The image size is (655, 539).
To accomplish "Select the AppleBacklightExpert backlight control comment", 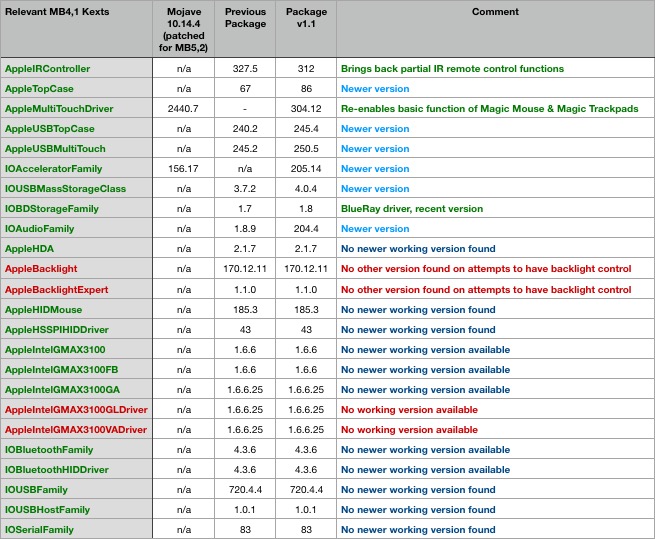I will click(486, 290).
